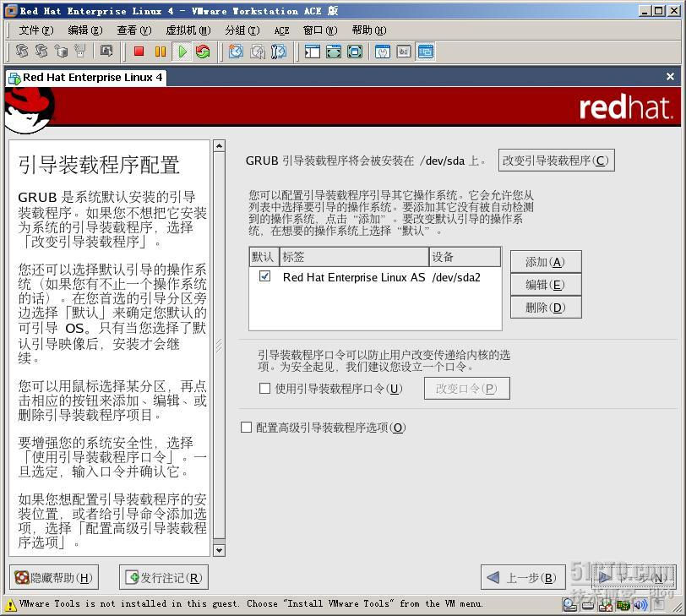Click the appliance view toolbar icon
686x616 pixels.
click(x=403, y=52)
